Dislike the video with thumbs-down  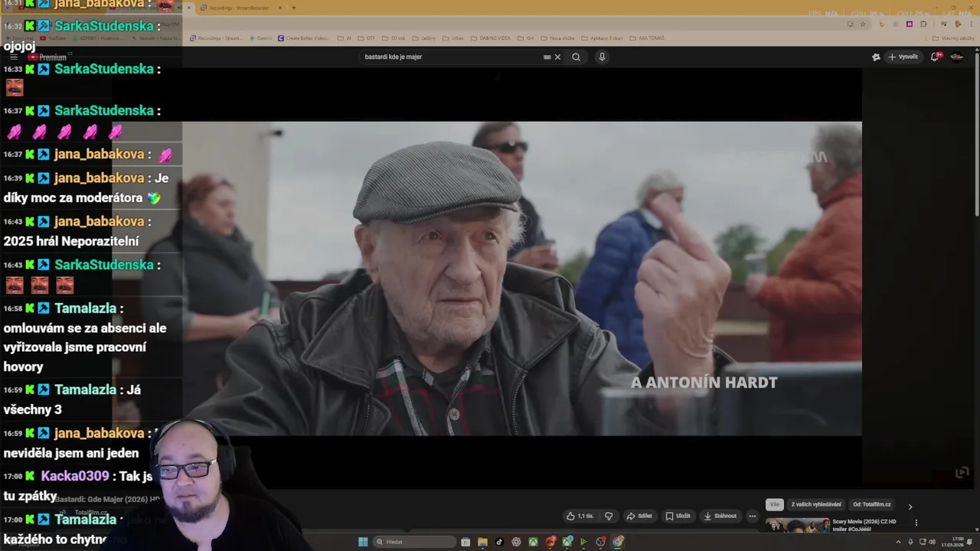[x=609, y=516]
